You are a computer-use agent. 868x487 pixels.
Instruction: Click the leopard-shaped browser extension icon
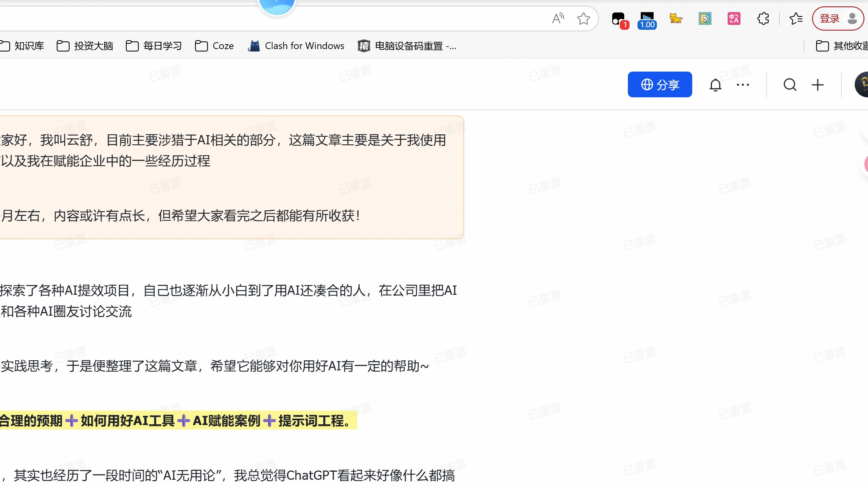coord(676,18)
